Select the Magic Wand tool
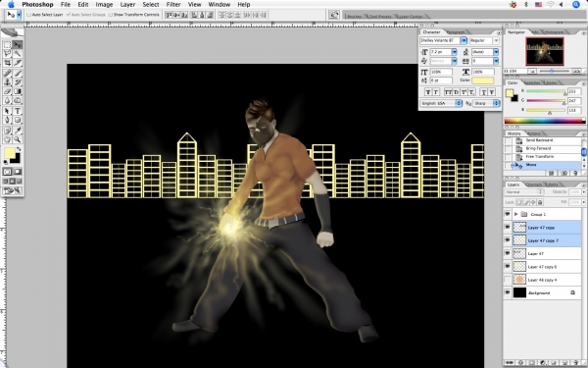588x368 pixels. point(18,54)
